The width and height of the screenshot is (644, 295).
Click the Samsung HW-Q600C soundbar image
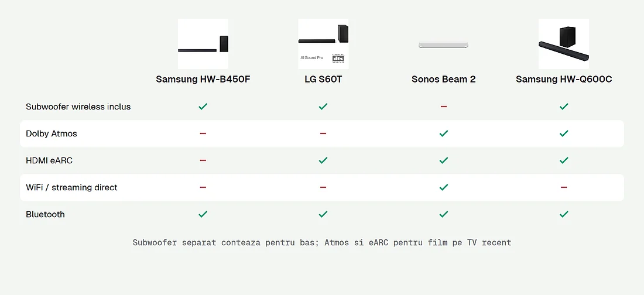tap(564, 43)
